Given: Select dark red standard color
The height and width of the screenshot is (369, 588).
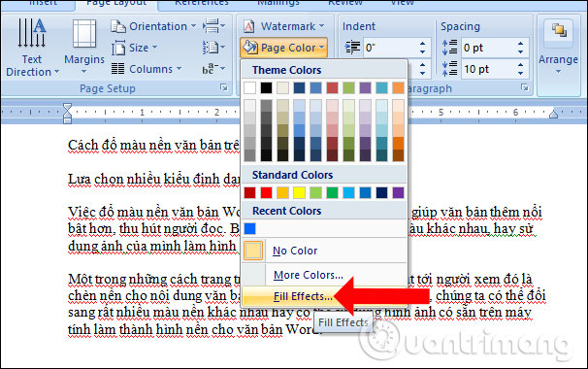Looking at the screenshot, I should [x=249, y=192].
